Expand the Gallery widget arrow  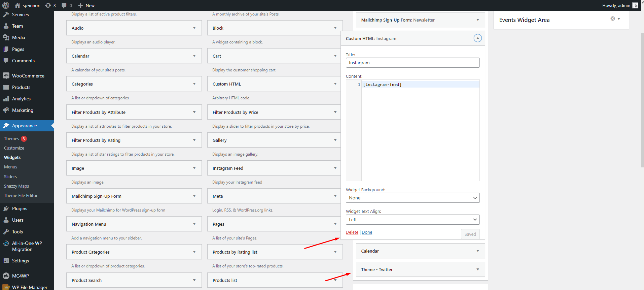point(335,140)
